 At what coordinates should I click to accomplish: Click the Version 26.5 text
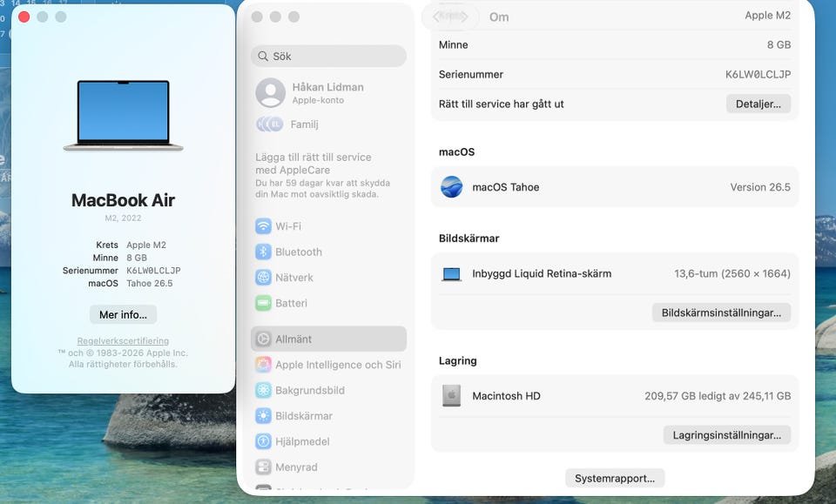760,187
